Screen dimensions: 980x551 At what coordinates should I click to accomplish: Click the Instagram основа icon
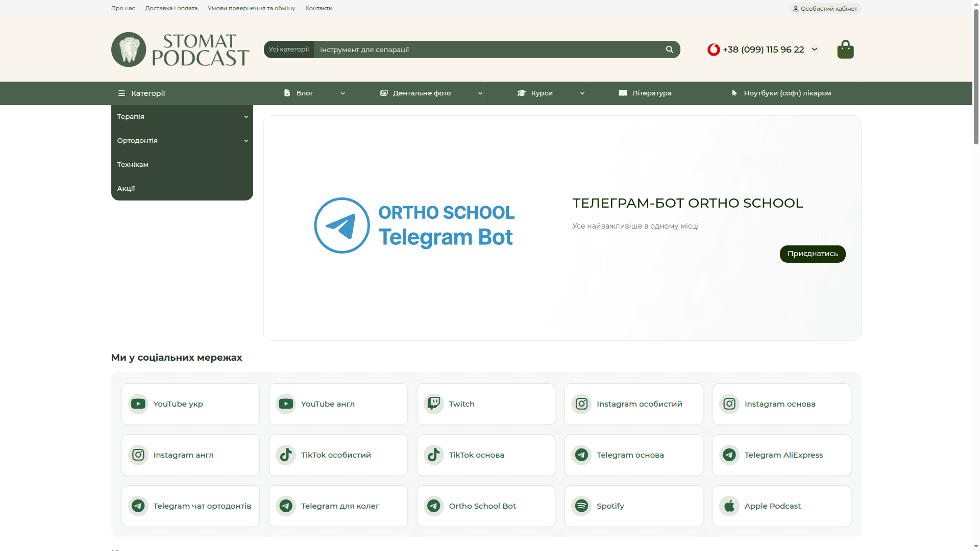tap(729, 404)
